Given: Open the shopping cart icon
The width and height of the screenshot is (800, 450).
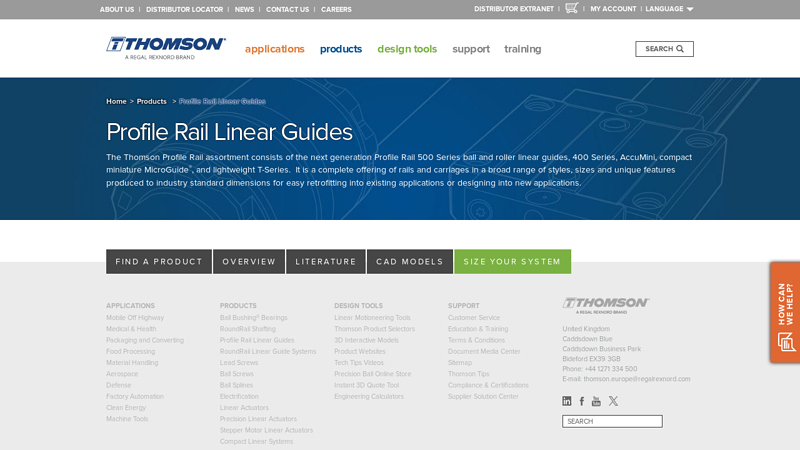Looking at the screenshot, I should point(571,8).
